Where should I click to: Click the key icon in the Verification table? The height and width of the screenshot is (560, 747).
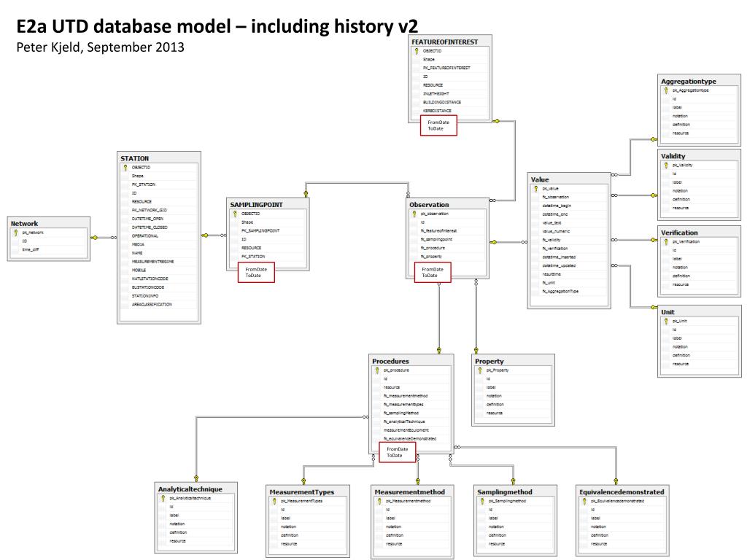point(666,242)
